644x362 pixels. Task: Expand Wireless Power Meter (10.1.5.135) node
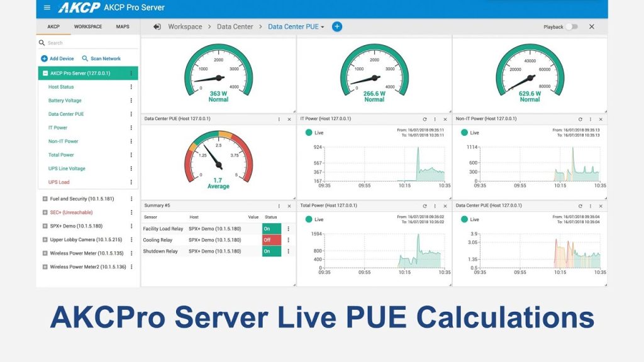45,253
